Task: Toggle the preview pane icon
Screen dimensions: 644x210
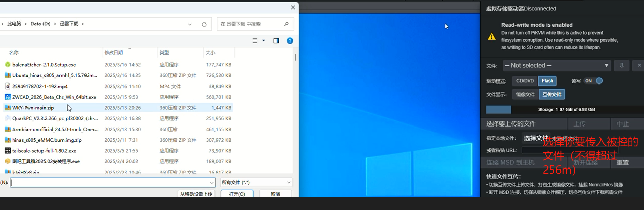Action: tap(276, 40)
